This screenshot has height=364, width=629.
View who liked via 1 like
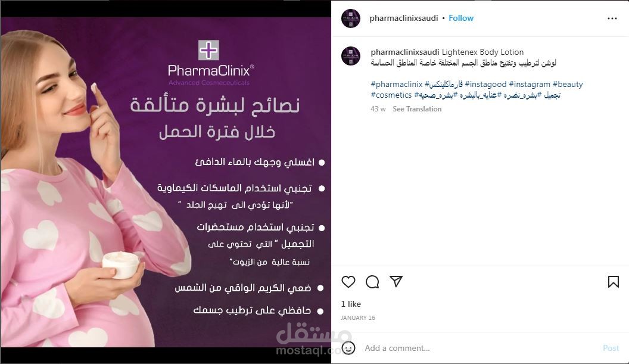point(351,304)
